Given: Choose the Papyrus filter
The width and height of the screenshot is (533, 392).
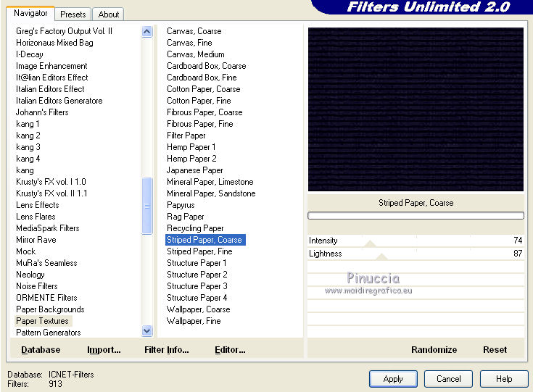Looking at the screenshot, I should pyautogui.click(x=181, y=205).
